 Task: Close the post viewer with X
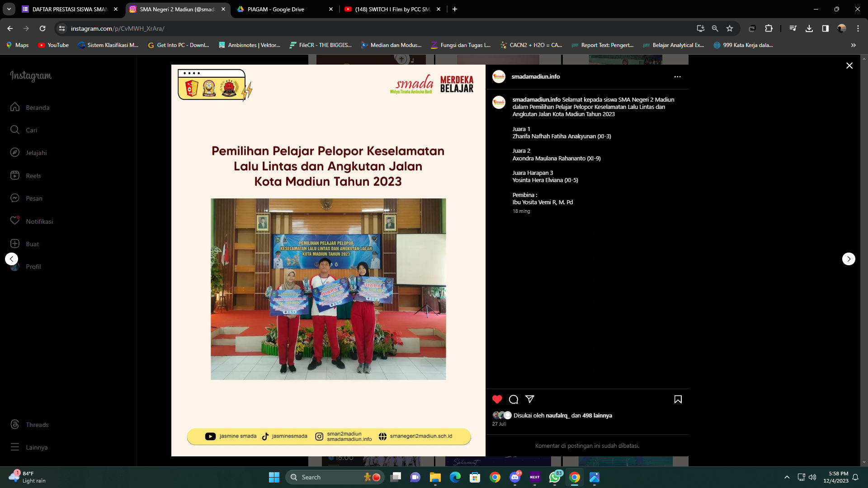[x=849, y=66]
